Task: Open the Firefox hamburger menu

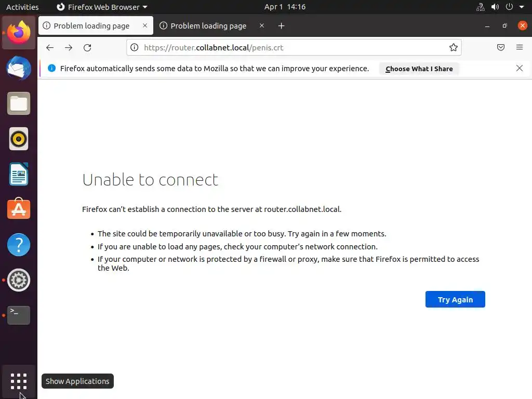Action: click(520, 47)
